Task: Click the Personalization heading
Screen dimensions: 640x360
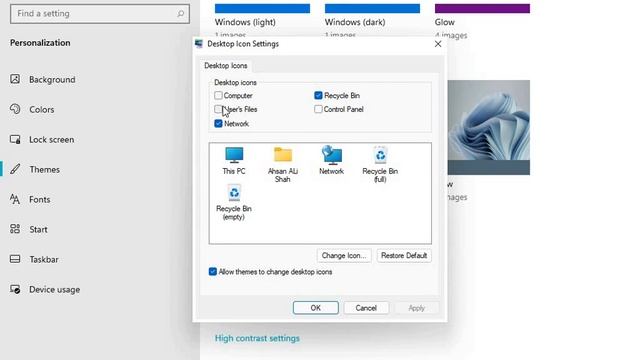Action: [40, 43]
